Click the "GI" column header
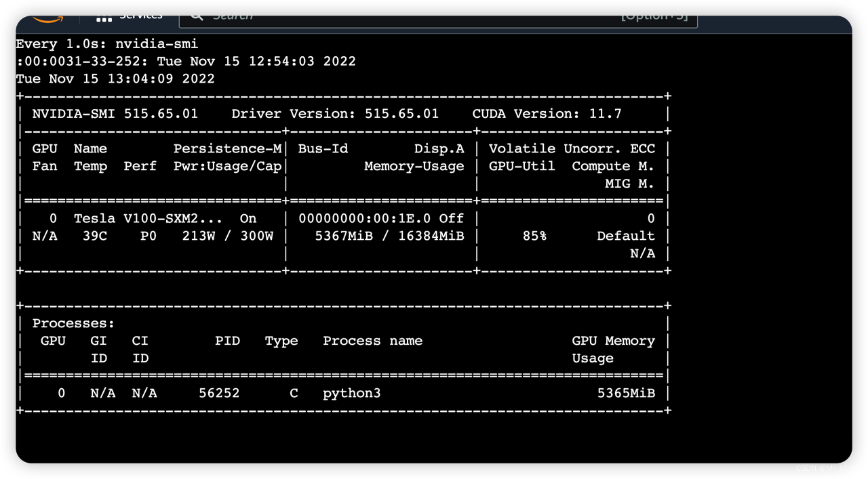This screenshot has height=479, width=868. tap(99, 341)
